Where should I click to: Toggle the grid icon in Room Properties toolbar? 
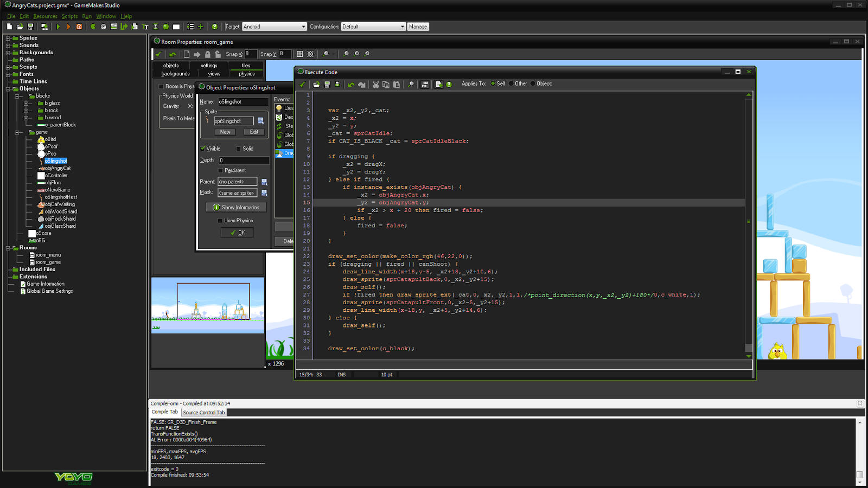pos(300,54)
